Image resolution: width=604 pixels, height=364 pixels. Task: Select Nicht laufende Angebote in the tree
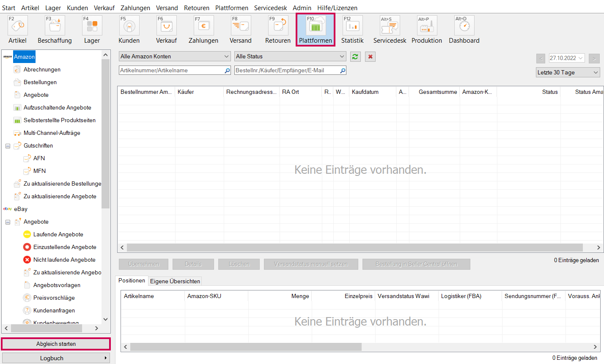[x=64, y=260]
